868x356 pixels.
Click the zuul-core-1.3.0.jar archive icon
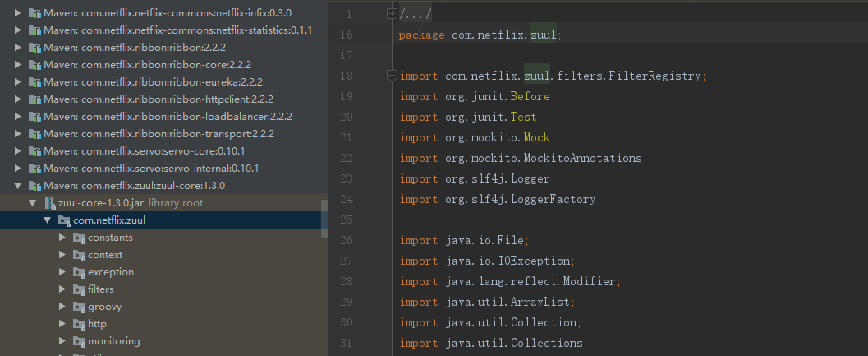(x=49, y=203)
